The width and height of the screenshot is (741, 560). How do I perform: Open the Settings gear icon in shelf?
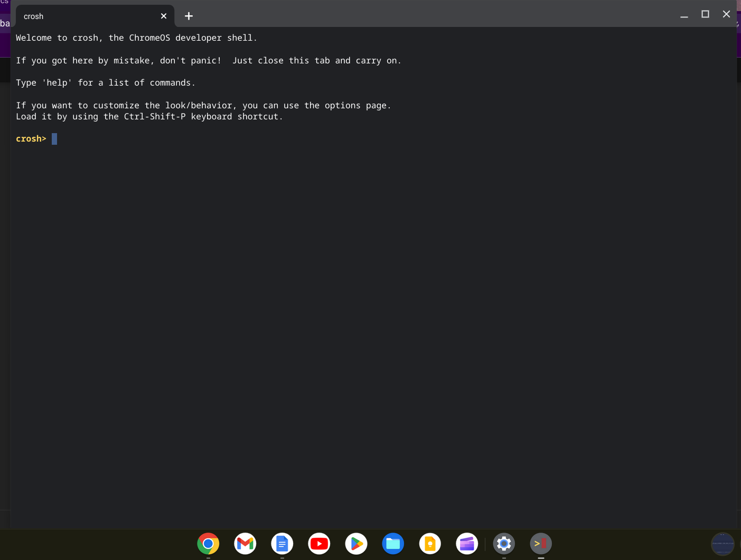click(504, 543)
